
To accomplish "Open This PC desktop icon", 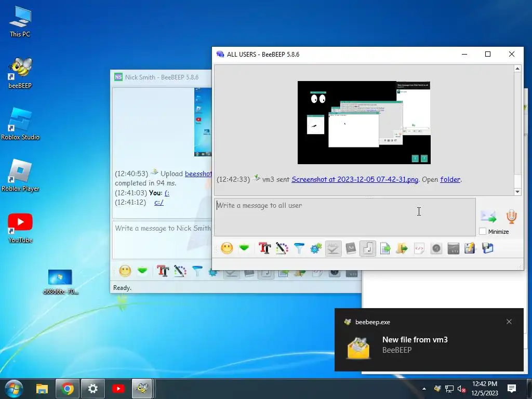I will click(20, 21).
